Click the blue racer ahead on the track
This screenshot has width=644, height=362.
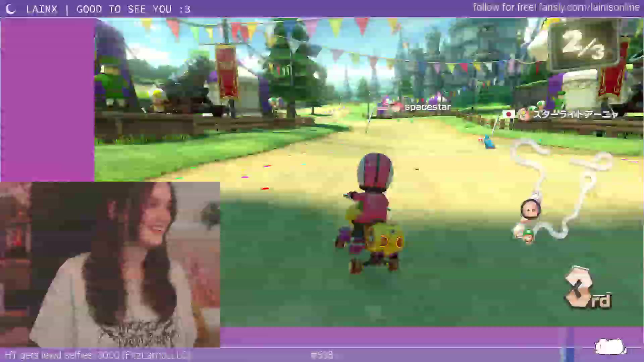click(488, 142)
